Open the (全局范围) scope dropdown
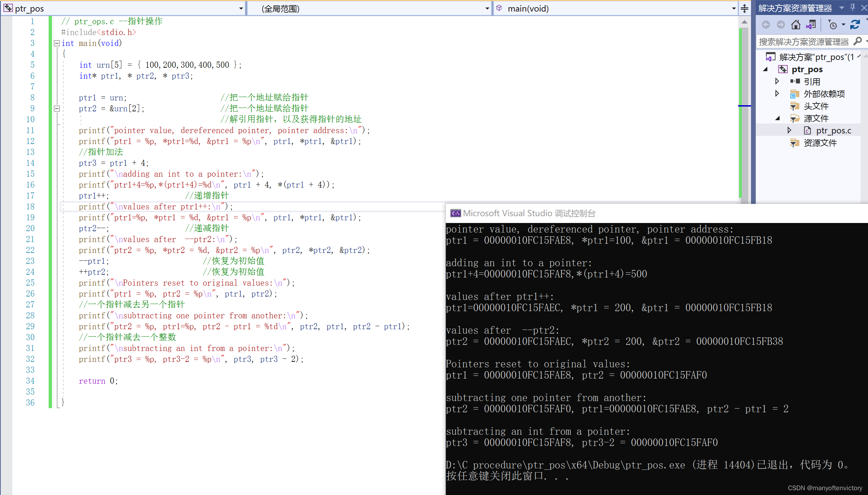Image resolution: width=868 pixels, height=495 pixels. tap(487, 9)
